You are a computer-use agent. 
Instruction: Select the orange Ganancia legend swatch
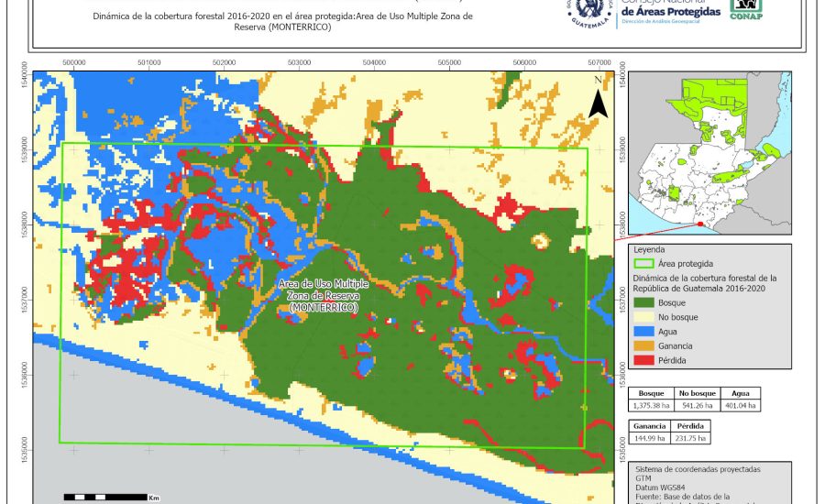coord(643,347)
